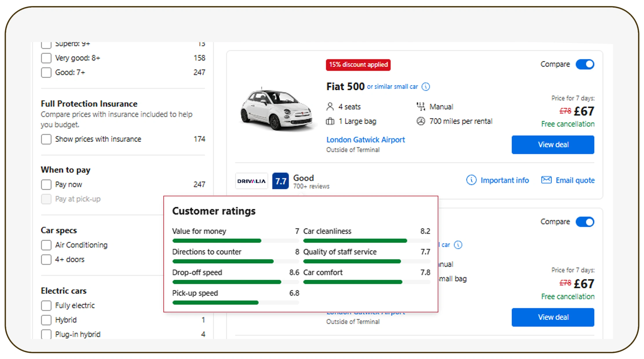
Task: Click the info icon on second car listing
Action: coord(458,245)
